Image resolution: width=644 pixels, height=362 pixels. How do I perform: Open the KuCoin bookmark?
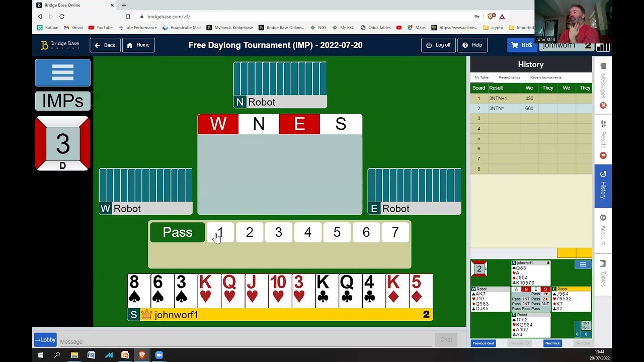47,28
